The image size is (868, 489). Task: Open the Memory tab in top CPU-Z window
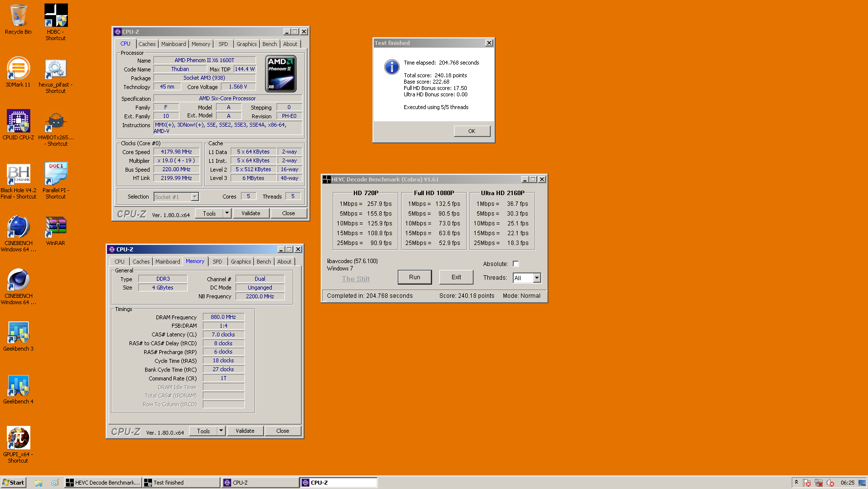[x=201, y=44]
